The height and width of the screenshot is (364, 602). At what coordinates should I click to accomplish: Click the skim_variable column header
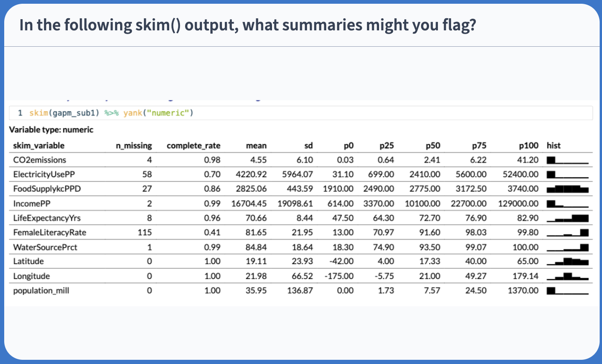tap(39, 145)
